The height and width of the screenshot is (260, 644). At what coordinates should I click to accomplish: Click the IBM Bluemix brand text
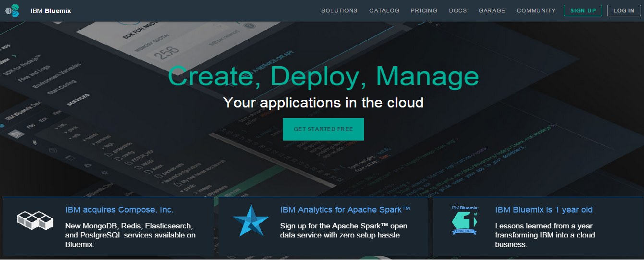tap(51, 11)
